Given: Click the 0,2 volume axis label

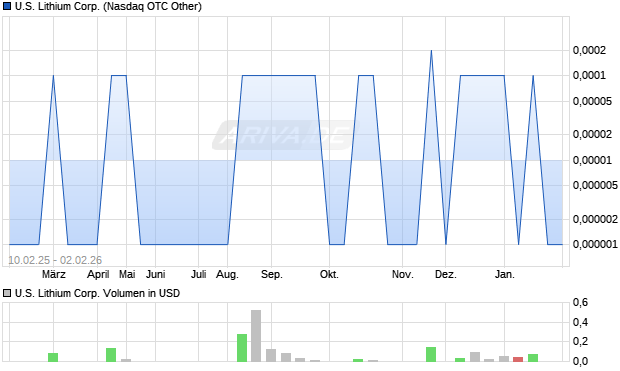Looking at the screenshot, I should coord(580,341).
